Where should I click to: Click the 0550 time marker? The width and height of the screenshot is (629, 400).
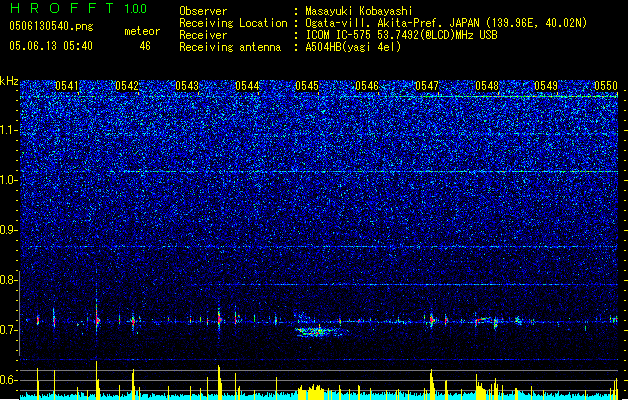click(606, 86)
